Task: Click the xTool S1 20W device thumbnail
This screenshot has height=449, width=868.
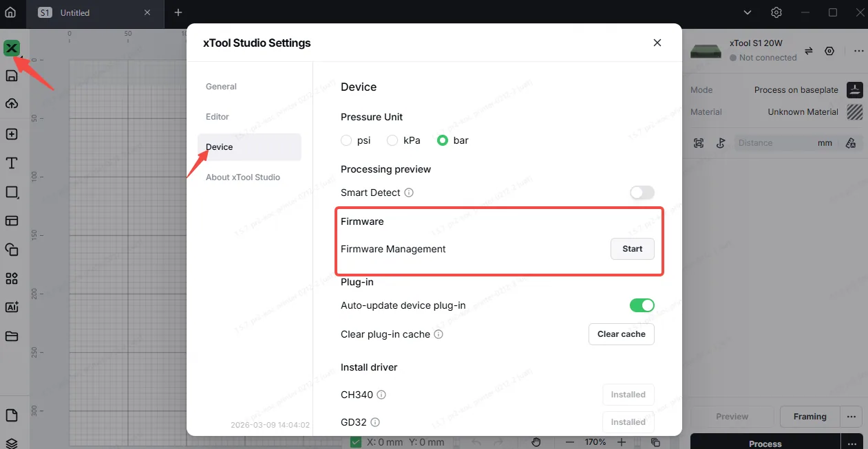Action: 707,51
